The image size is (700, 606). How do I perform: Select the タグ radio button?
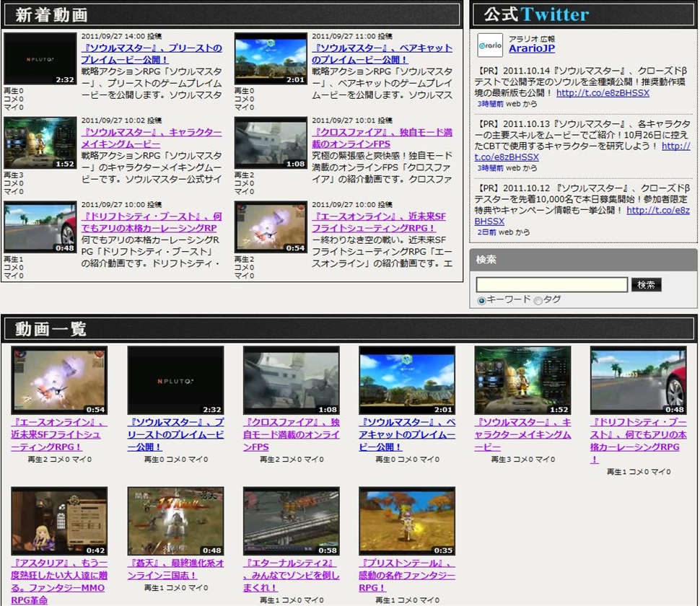coord(538,301)
